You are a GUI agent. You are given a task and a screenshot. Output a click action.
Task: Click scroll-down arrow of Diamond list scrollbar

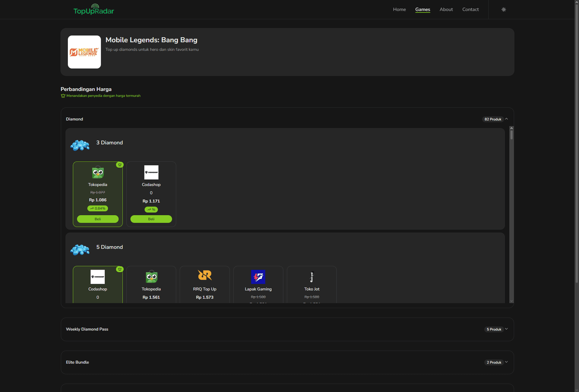click(511, 301)
